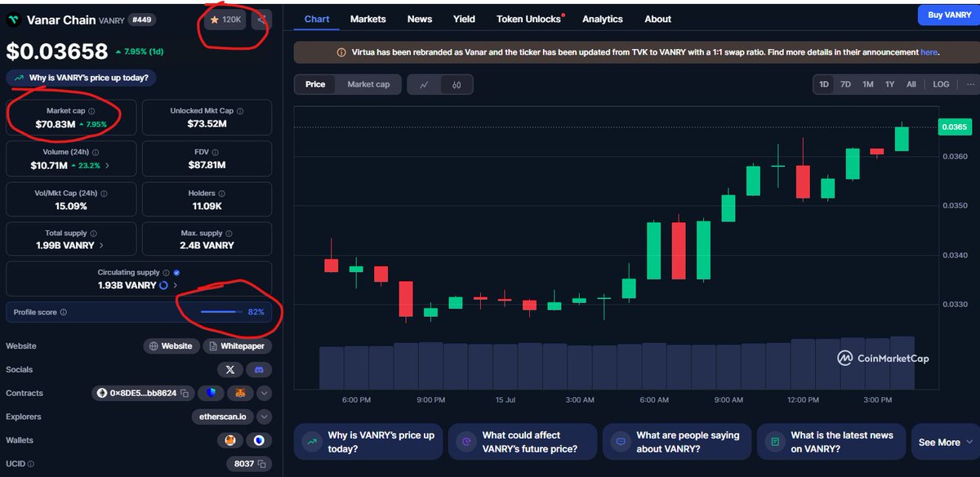
Task: Ask what people are saying about VANRY
Action: click(x=677, y=442)
